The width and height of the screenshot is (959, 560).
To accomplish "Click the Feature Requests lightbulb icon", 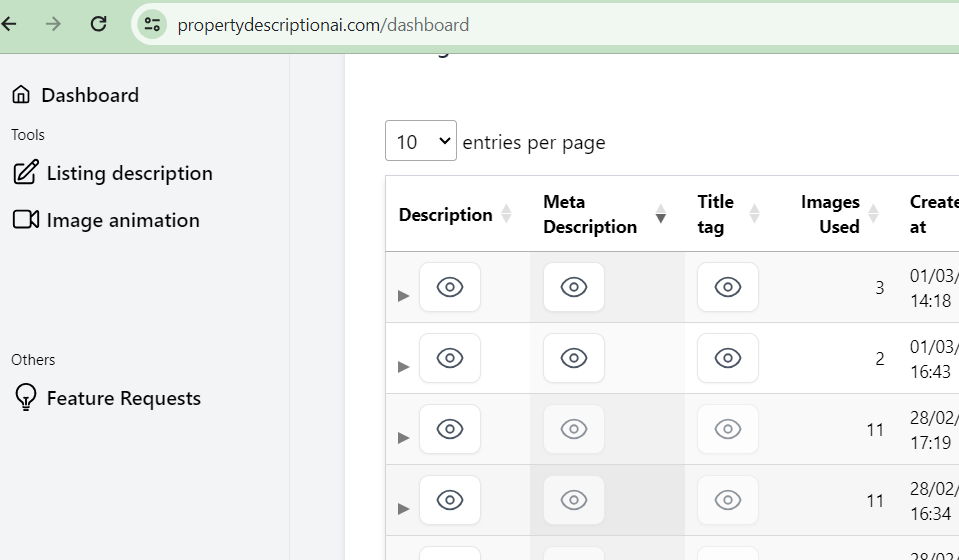I will point(25,398).
